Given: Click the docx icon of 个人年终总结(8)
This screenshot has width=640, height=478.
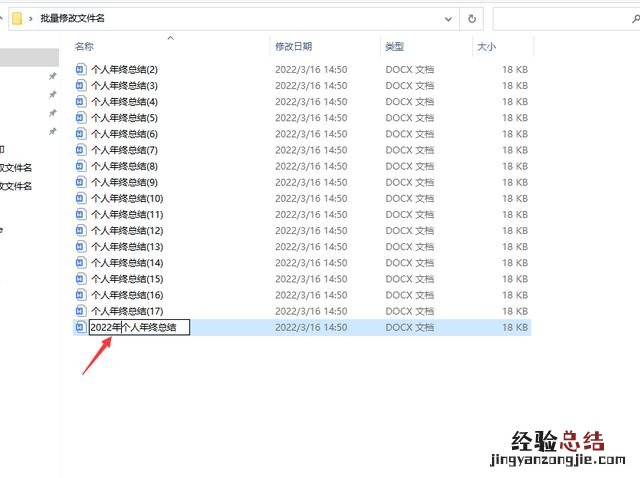Looking at the screenshot, I should click(x=81, y=166).
